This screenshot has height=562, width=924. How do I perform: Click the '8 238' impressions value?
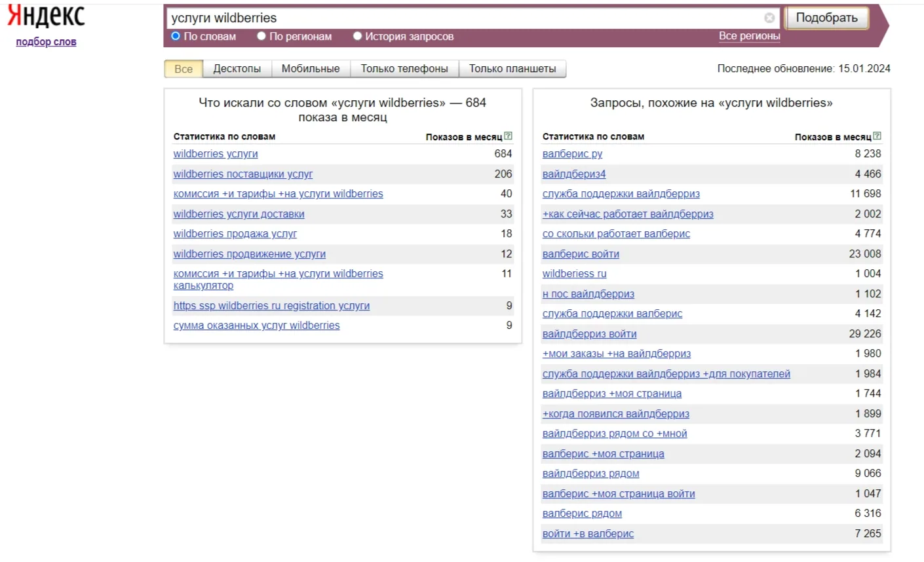868,154
